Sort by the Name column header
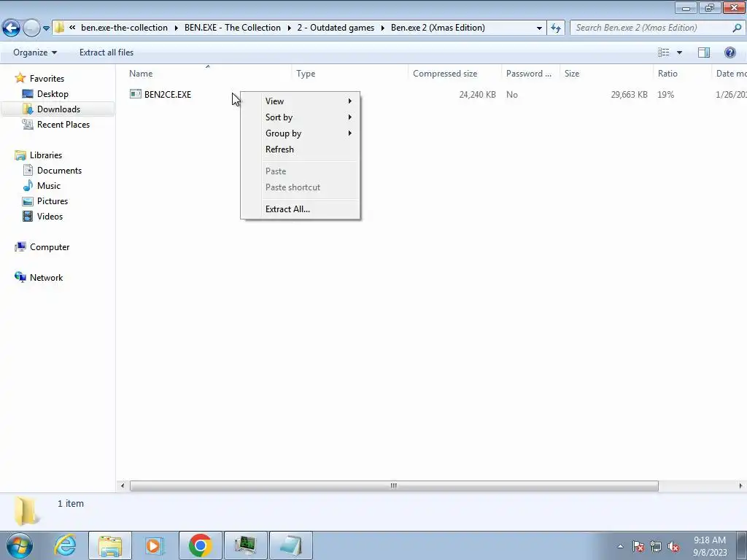Image resolution: width=747 pixels, height=560 pixels. click(x=141, y=74)
